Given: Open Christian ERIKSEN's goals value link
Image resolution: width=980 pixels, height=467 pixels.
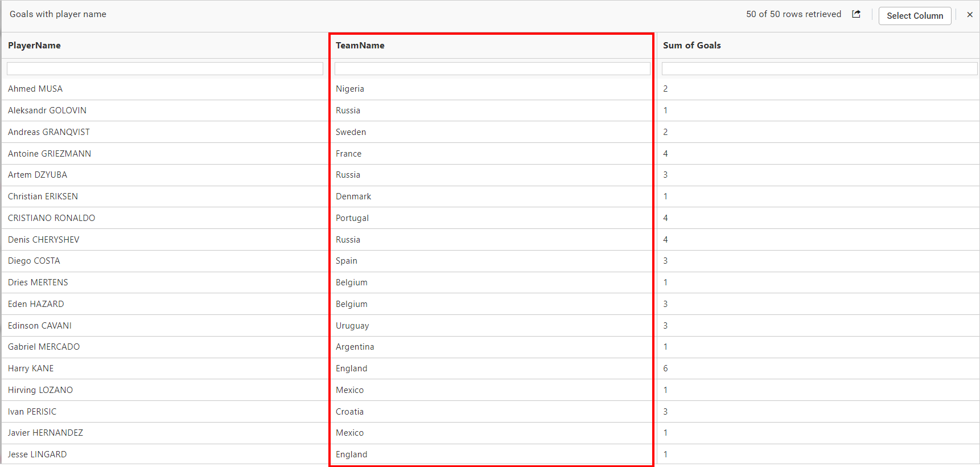Looking at the screenshot, I should 665,196.
